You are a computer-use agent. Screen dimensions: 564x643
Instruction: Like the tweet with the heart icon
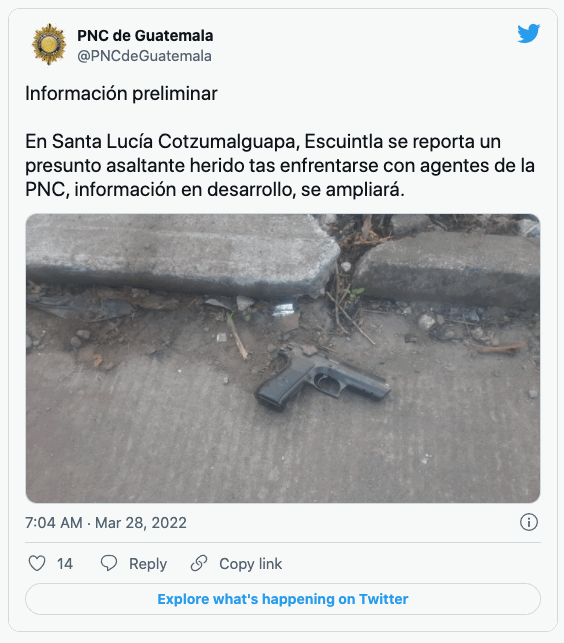37,563
